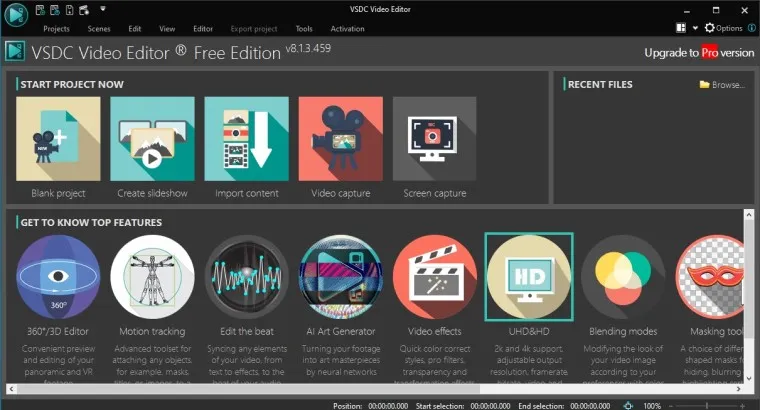Click the End selection time value
This screenshot has height=410, width=760.
click(590, 406)
